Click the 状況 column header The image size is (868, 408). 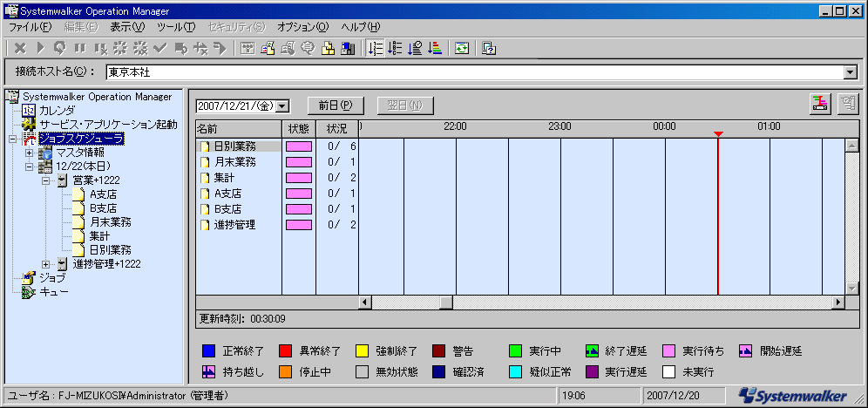point(337,129)
